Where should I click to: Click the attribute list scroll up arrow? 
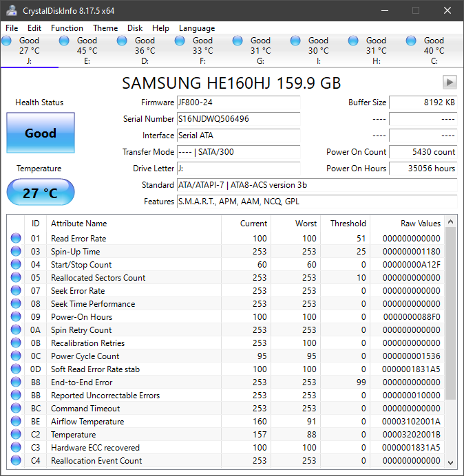click(x=451, y=222)
